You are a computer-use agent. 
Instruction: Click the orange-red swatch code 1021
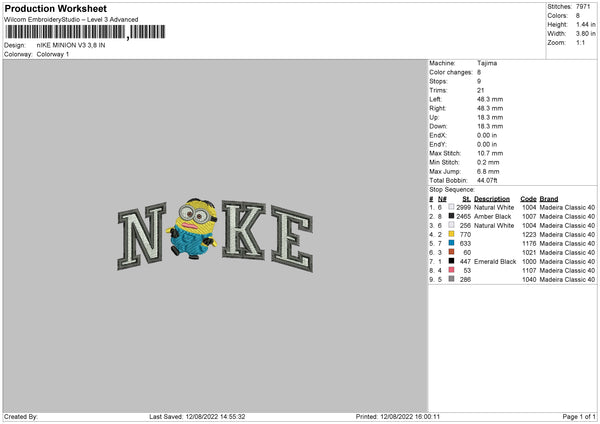point(451,252)
